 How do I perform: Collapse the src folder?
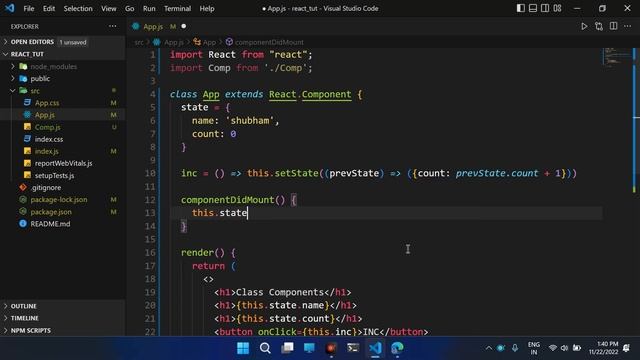coord(35,91)
